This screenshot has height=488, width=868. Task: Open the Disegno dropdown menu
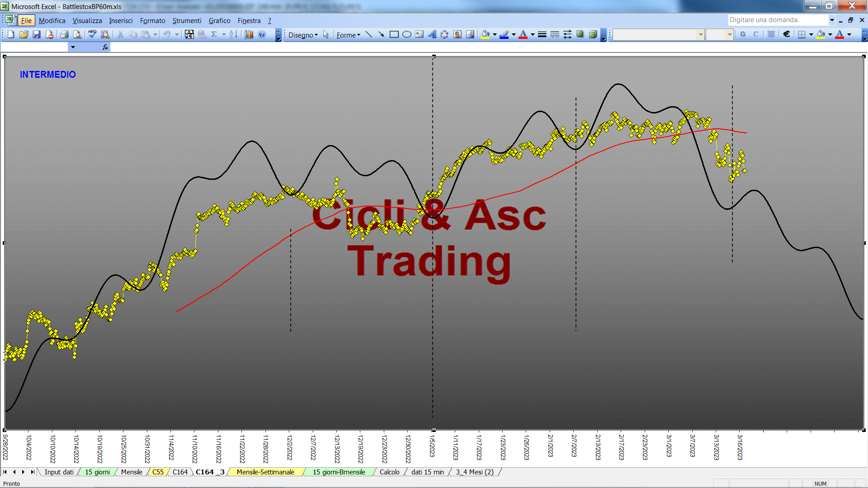coord(303,35)
